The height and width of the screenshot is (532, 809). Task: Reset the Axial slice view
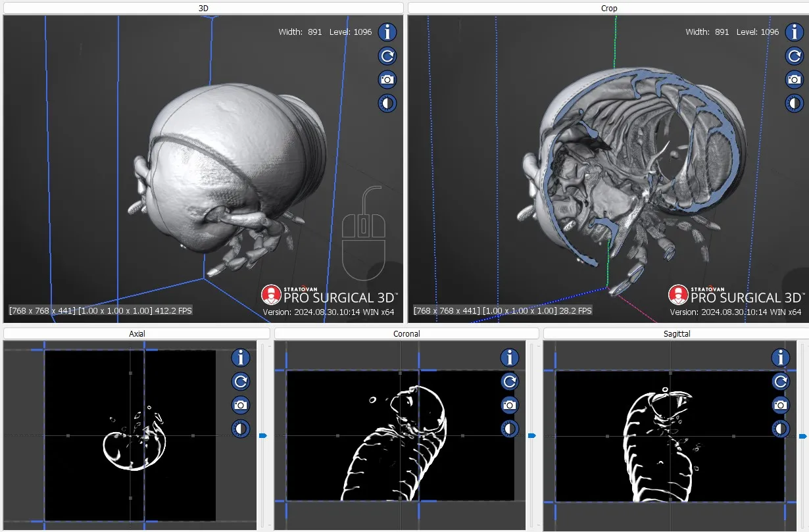[241, 381]
